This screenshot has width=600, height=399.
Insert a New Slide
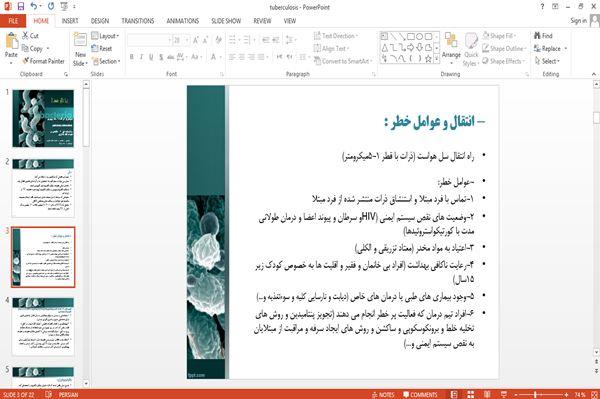(80, 50)
